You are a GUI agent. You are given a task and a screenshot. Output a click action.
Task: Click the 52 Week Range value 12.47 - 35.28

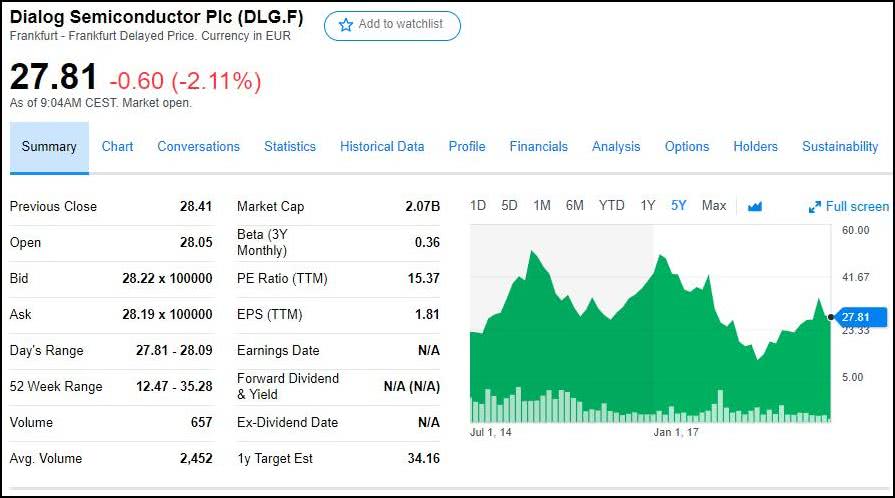(x=174, y=386)
